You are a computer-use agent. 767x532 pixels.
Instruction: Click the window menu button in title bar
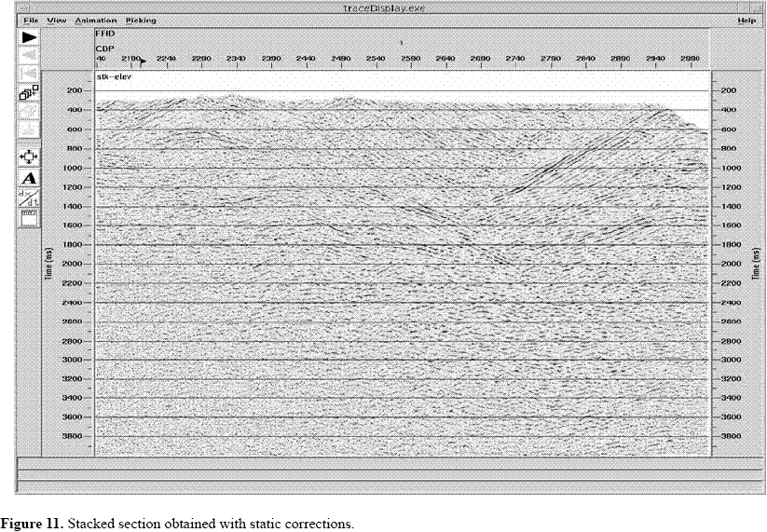tap(23, 6)
